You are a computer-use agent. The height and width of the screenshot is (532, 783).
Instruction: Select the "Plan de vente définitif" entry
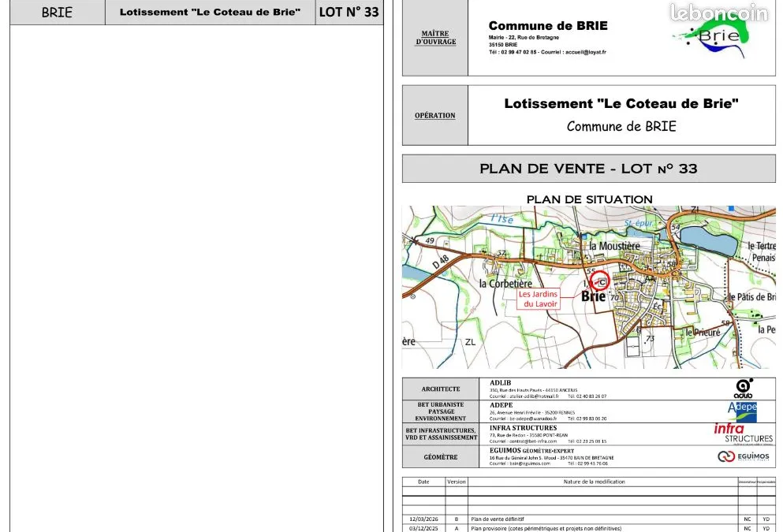click(x=498, y=519)
